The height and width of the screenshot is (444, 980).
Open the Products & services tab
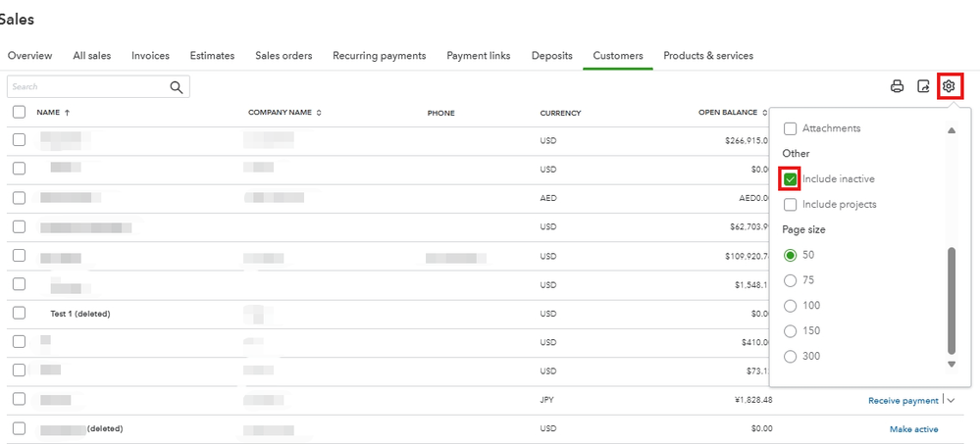(708, 56)
